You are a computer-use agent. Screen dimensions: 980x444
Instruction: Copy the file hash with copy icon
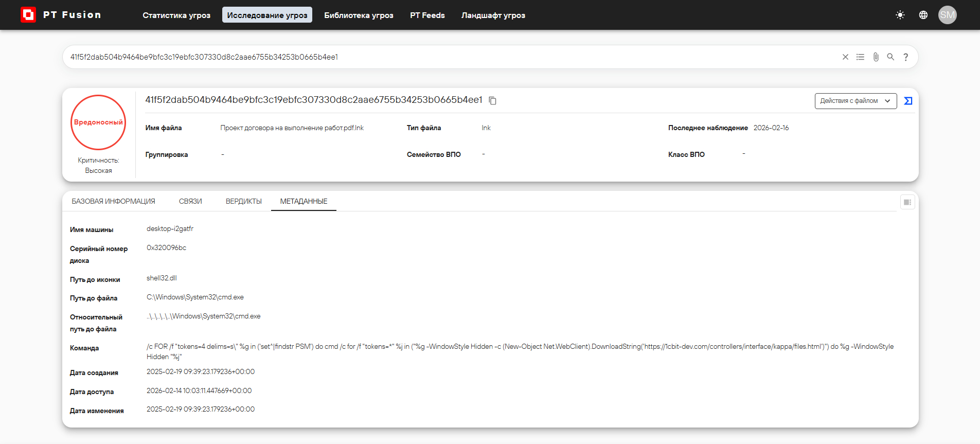coord(492,100)
